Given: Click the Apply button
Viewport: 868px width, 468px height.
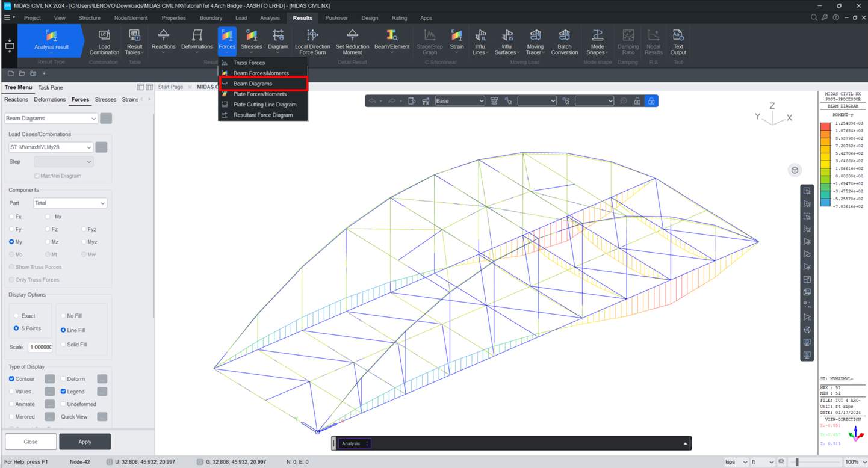Looking at the screenshot, I should (x=85, y=442).
